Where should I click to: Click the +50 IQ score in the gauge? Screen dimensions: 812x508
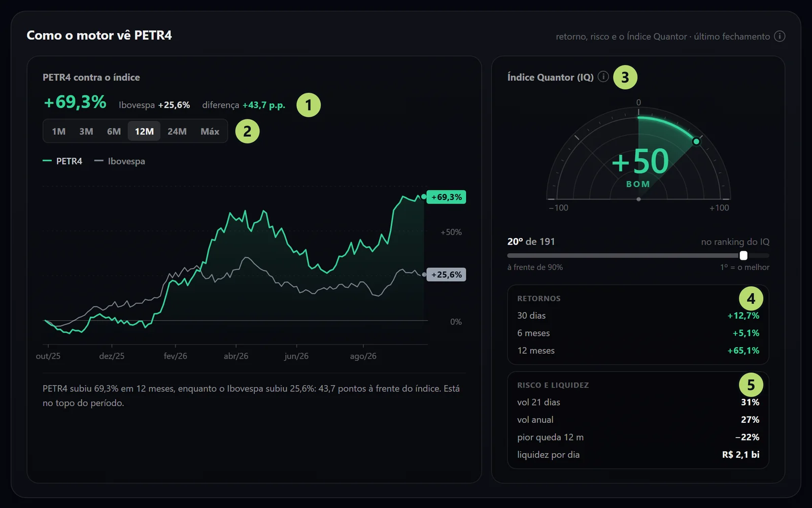pos(640,162)
